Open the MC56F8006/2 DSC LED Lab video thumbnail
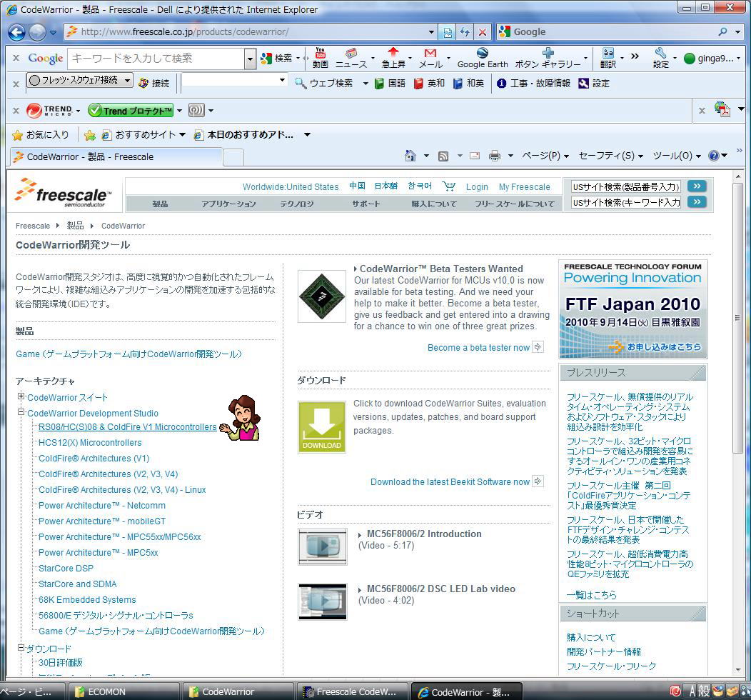 [x=323, y=601]
